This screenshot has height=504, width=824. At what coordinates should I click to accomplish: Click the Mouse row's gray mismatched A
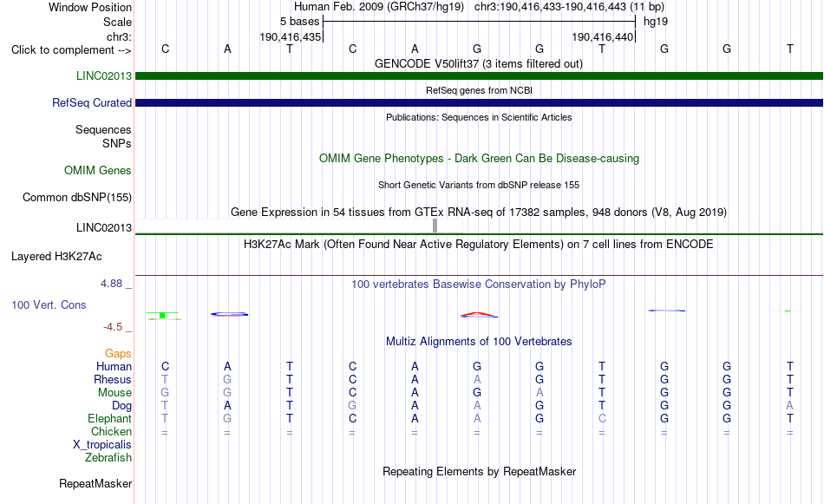(540, 393)
